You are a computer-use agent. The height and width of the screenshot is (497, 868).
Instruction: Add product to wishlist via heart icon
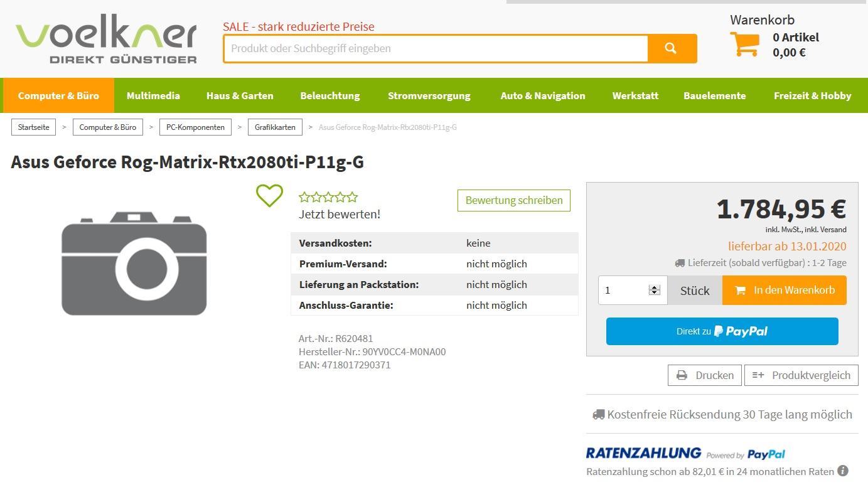click(269, 196)
